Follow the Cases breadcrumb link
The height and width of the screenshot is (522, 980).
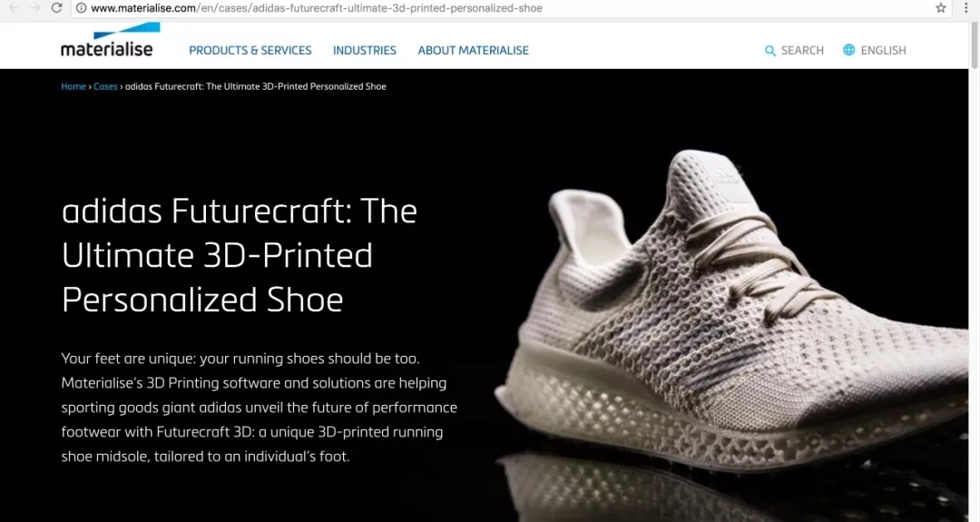105,86
